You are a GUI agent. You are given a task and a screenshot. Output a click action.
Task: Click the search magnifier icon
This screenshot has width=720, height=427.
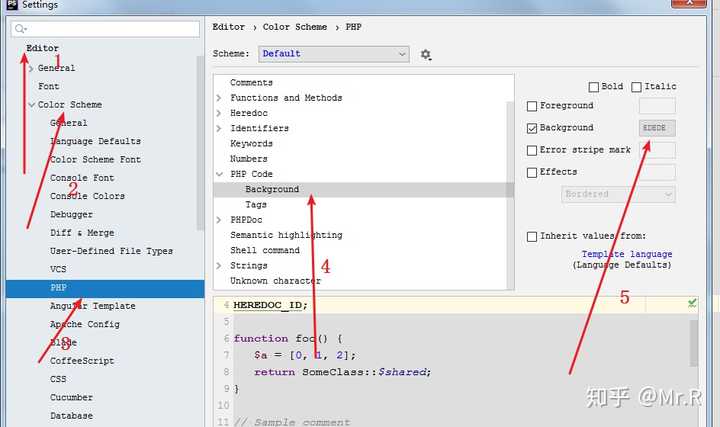coord(21,29)
